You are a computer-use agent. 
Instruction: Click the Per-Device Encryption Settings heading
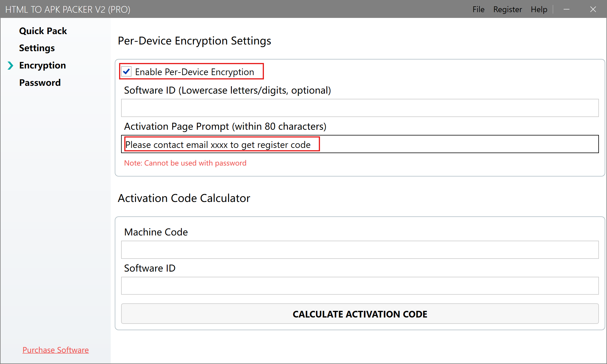[x=194, y=41]
